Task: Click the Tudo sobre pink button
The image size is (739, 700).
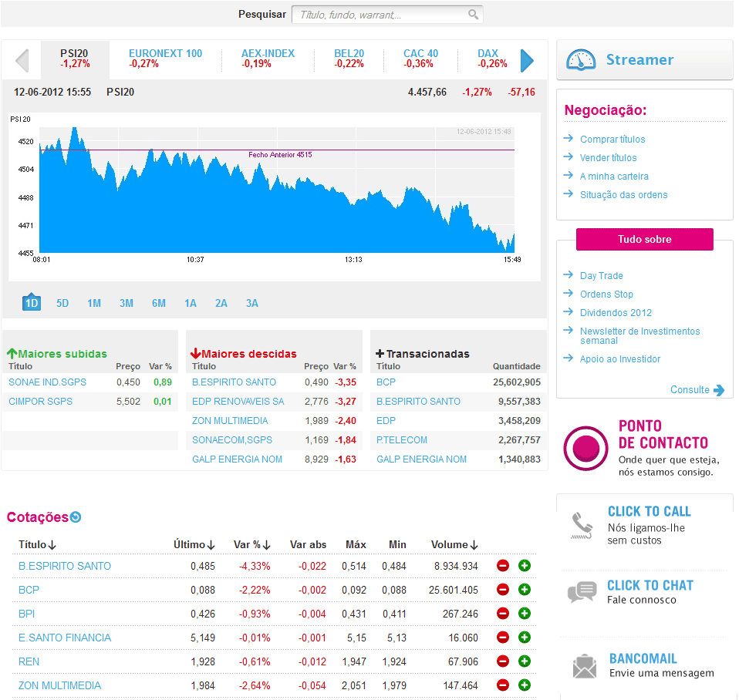Action: tap(644, 239)
